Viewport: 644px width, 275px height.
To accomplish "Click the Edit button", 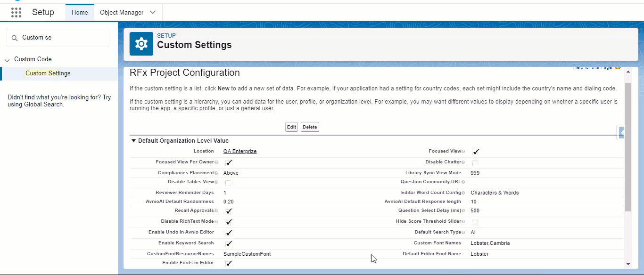I will tap(292, 127).
